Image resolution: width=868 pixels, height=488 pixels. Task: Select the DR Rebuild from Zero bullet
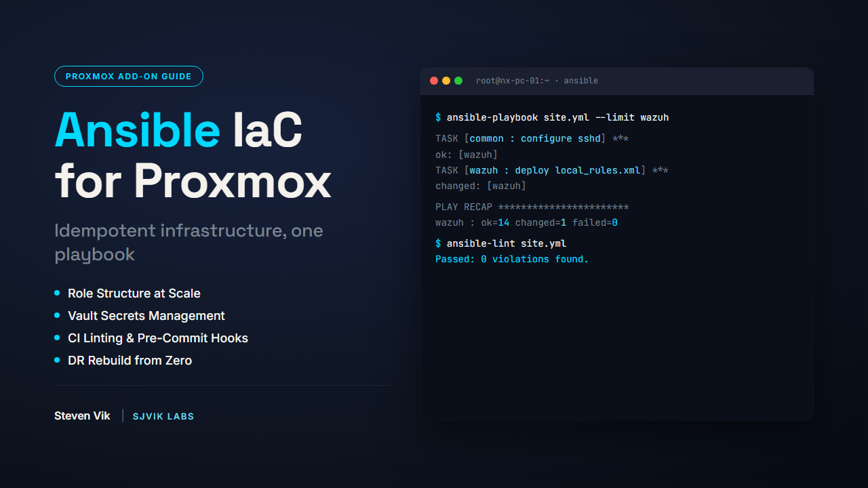123,361
